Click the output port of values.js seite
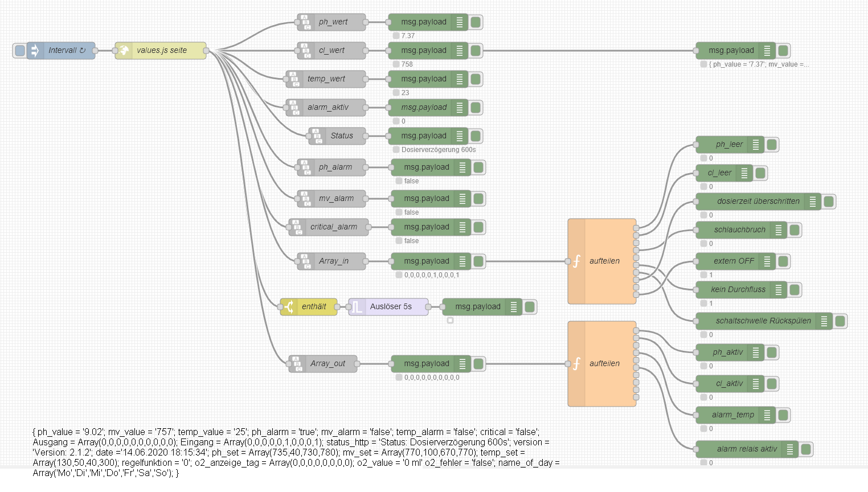 [206, 51]
